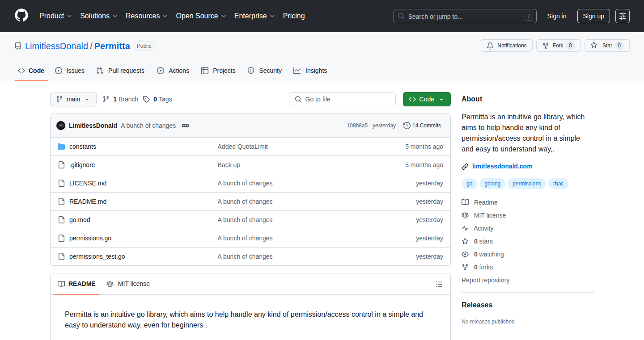This screenshot has width=644, height=340.
Task: Open the README outline list icon
Action: coord(439,284)
